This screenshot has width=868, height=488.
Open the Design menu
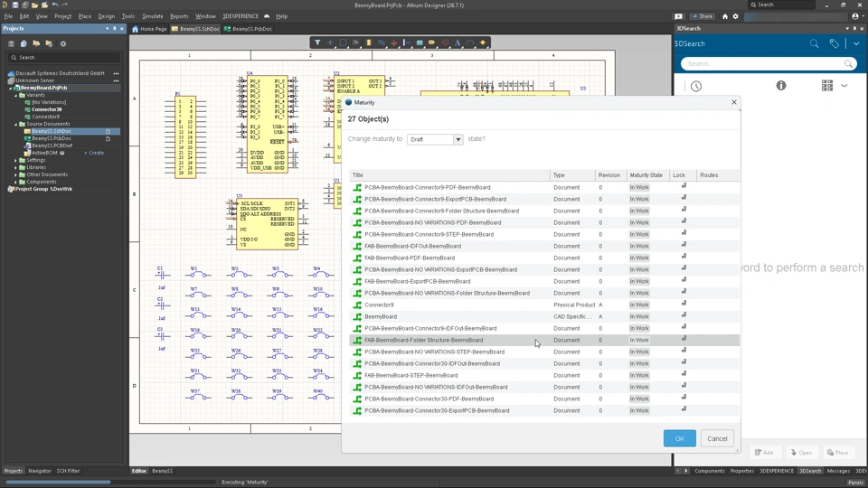click(x=107, y=16)
